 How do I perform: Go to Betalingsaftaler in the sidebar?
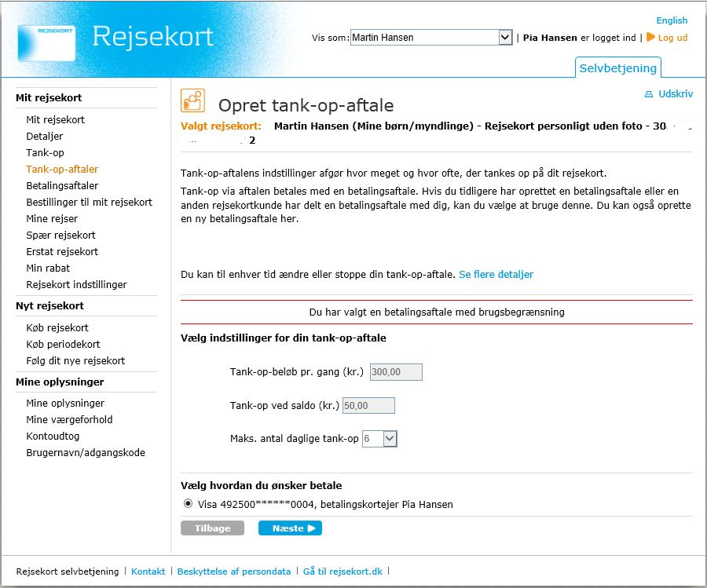62,185
